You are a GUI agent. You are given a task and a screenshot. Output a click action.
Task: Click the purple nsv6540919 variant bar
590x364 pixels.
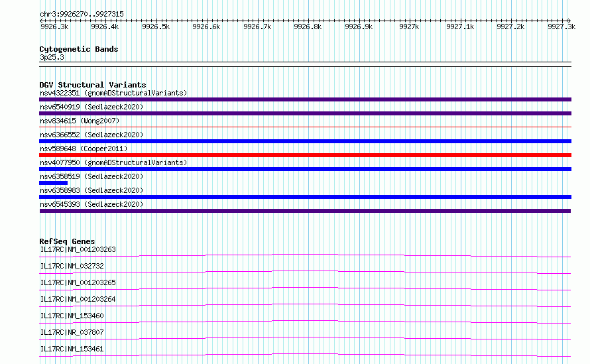click(305, 113)
